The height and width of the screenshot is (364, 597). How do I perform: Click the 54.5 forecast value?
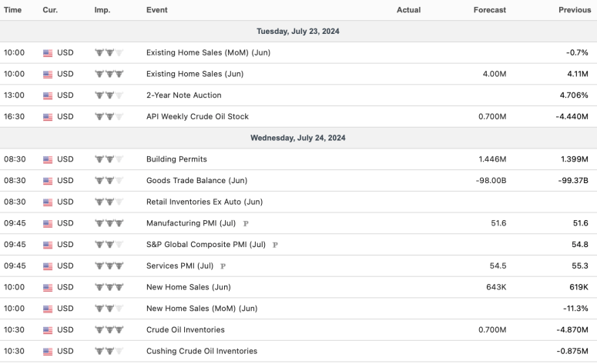click(x=498, y=265)
